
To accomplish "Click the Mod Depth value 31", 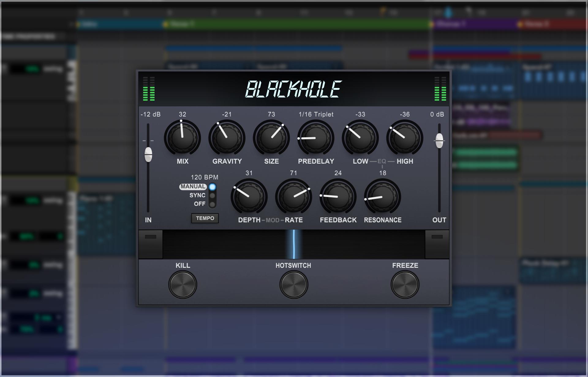I will (x=249, y=173).
